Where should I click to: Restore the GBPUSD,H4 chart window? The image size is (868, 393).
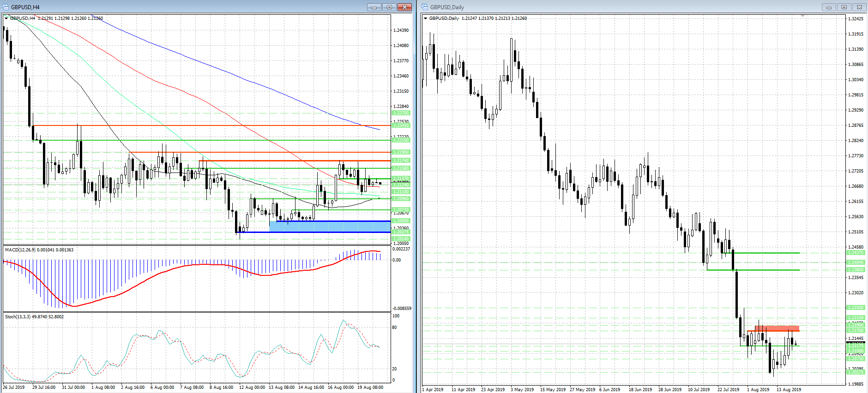tap(389, 7)
